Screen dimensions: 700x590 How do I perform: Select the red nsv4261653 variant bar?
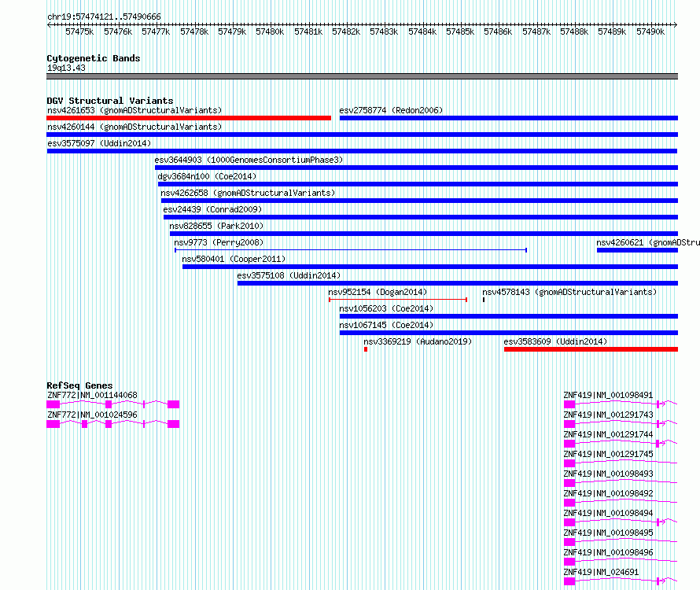pyautogui.click(x=189, y=118)
